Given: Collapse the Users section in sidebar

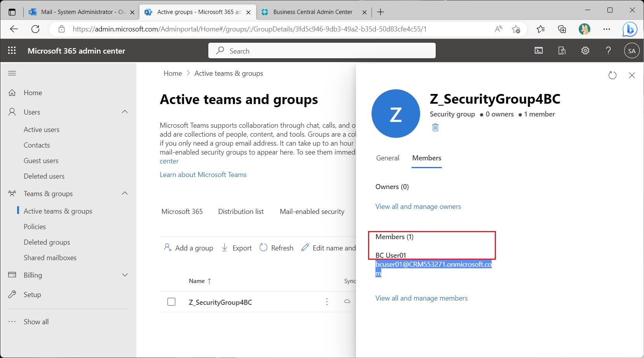Looking at the screenshot, I should [125, 112].
